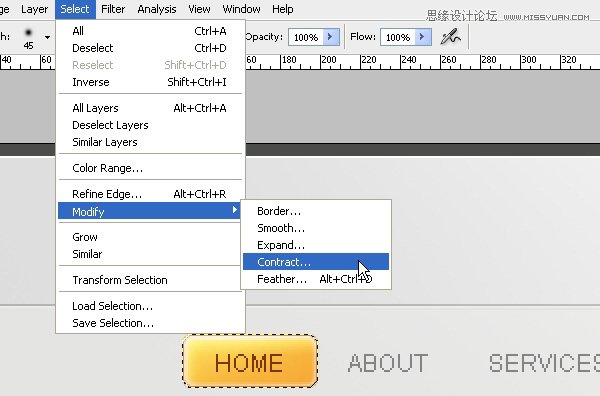Screen dimensions: 600x396
Task: Expand the Modify submenu
Action: [150, 211]
